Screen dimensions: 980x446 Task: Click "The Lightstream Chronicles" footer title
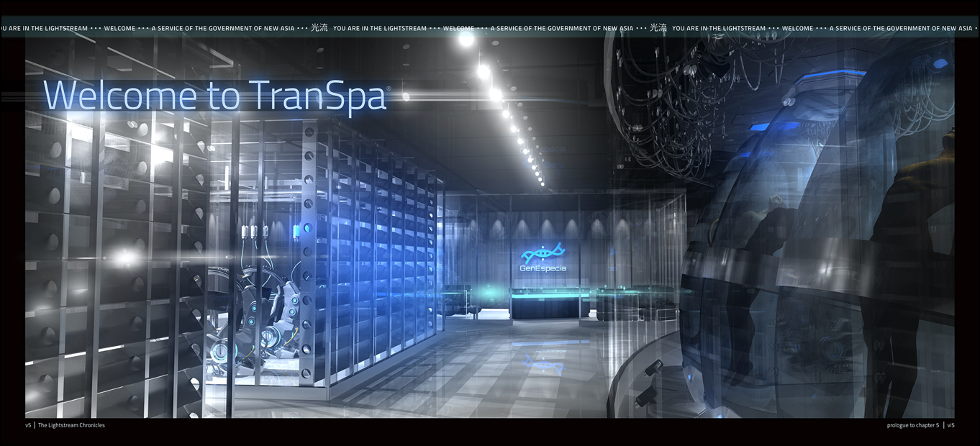point(71,425)
